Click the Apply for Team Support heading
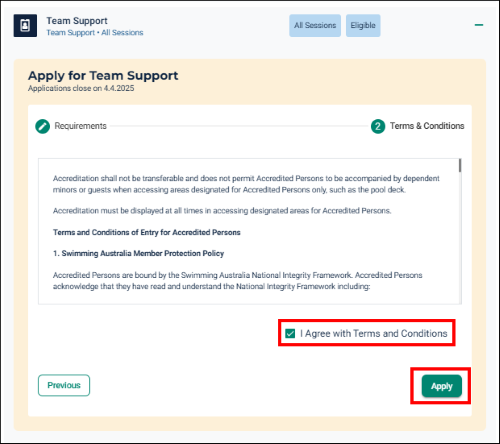The width and height of the screenshot is (500, 444). [x=103, y=76]
